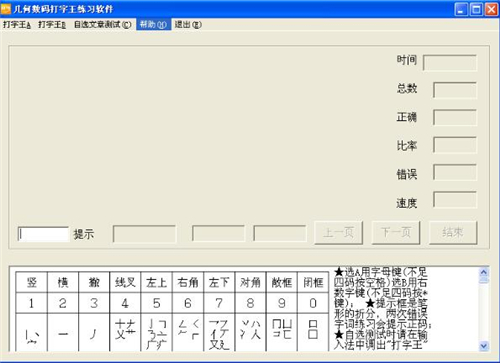The height and width of the screenshot is (363, 500).
Task: Click the 上一页 button
Action: click(339, 232)
